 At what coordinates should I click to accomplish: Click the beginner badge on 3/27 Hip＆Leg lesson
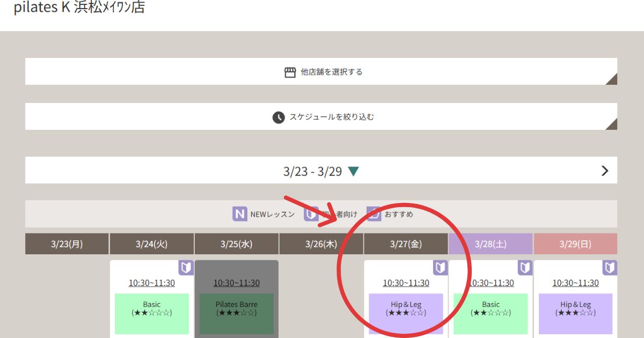pyautogui.click(x=440, y=268)
